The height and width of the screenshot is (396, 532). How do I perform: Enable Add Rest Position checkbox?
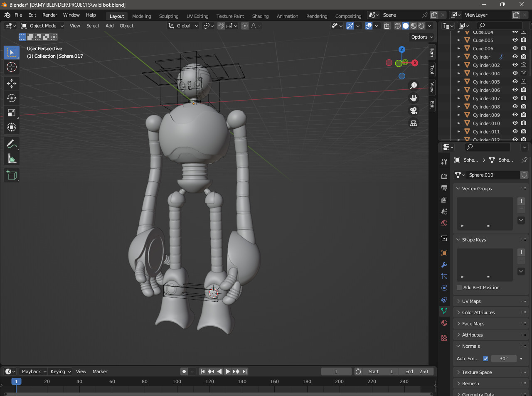[459, 288]
